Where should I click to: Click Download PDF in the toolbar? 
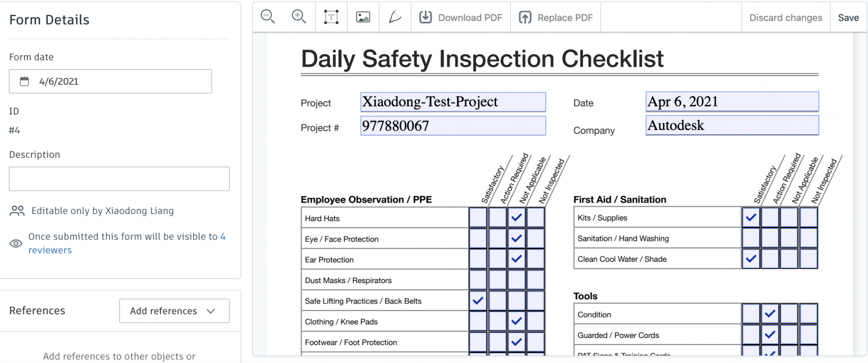point(461,17)
